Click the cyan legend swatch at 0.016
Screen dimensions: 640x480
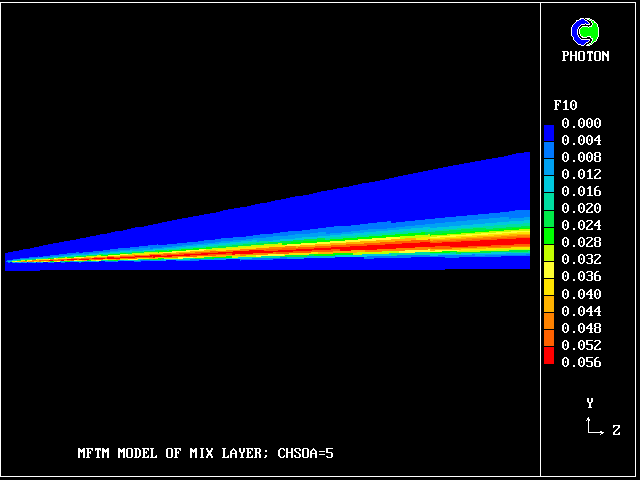click(548, 188)
